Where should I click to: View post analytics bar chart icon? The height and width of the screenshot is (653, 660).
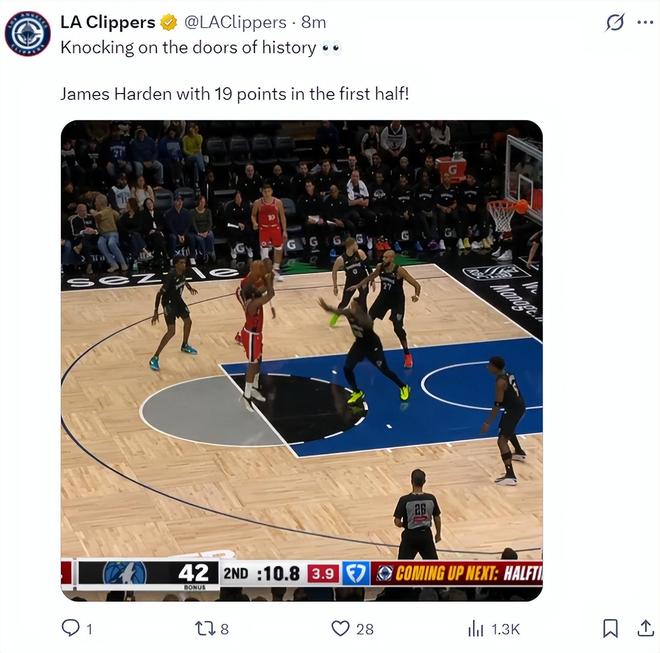476,629
